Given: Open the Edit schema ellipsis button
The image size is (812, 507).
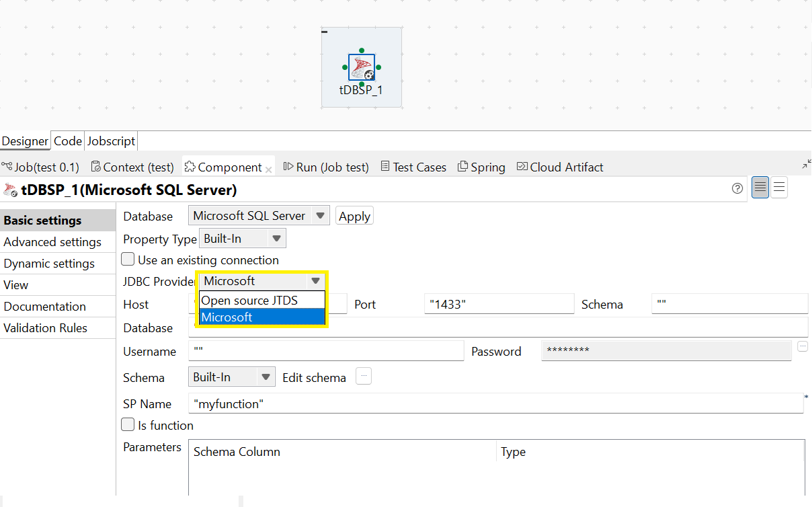Looking at the screenshot, I should coord(363,377).
